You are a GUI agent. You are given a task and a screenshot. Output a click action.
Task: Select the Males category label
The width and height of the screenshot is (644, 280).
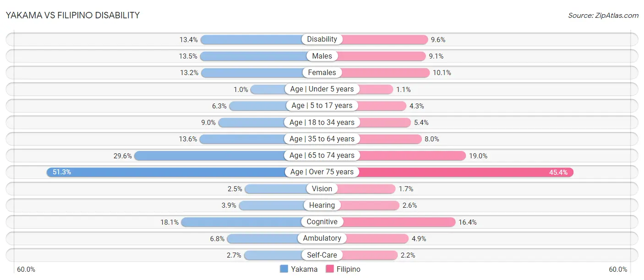point(322,56)
